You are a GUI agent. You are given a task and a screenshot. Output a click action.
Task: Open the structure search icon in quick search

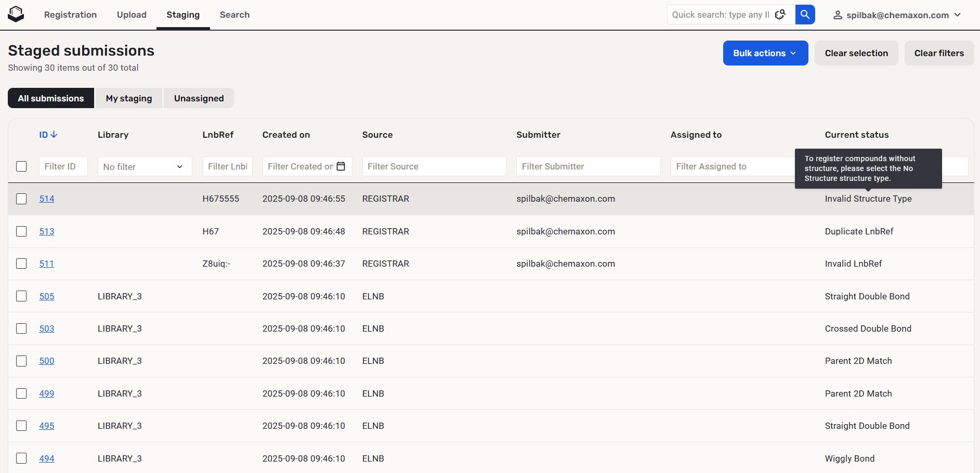tap(780, 15)
